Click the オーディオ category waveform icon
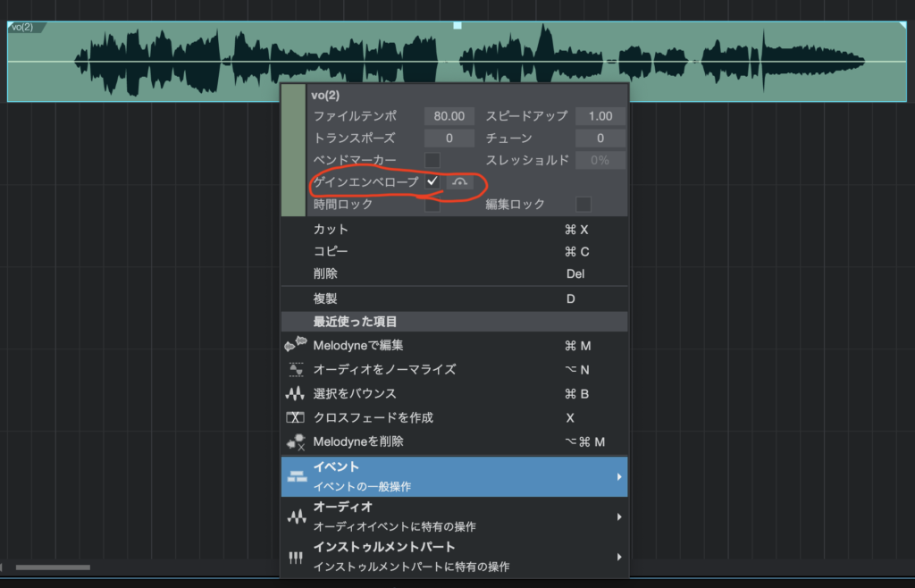Image resolution: width=915 pixels, height=588 pixels. (297, 517)
